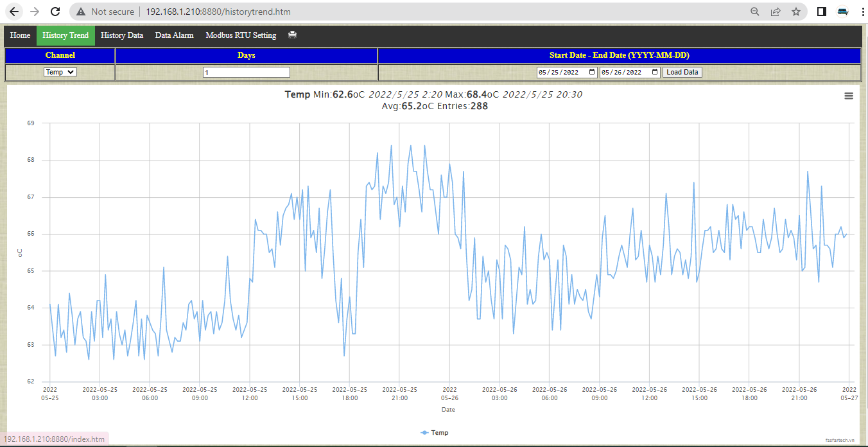This screenshot has height=447, width=868.
Task: Open the chart hamburger context menu
Action: tap(849, 96)
